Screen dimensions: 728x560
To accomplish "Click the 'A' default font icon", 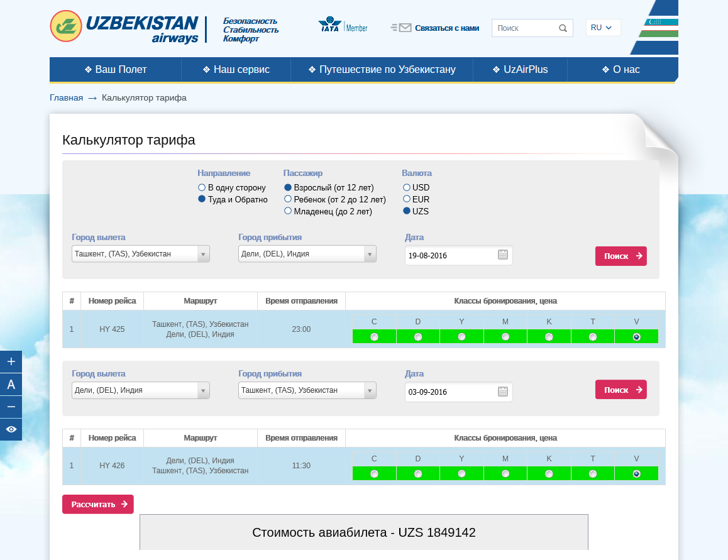I will click(11, 385).
